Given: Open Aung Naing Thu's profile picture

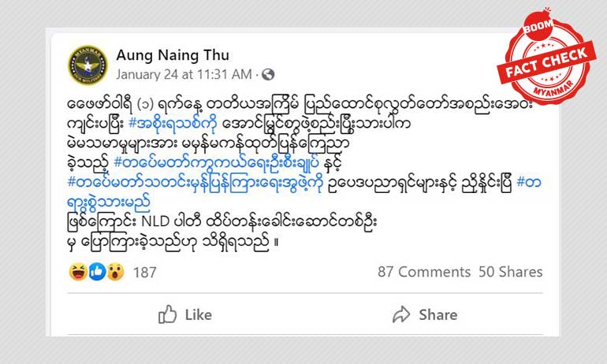Looking at the screenshot, I should click(88, 65).
